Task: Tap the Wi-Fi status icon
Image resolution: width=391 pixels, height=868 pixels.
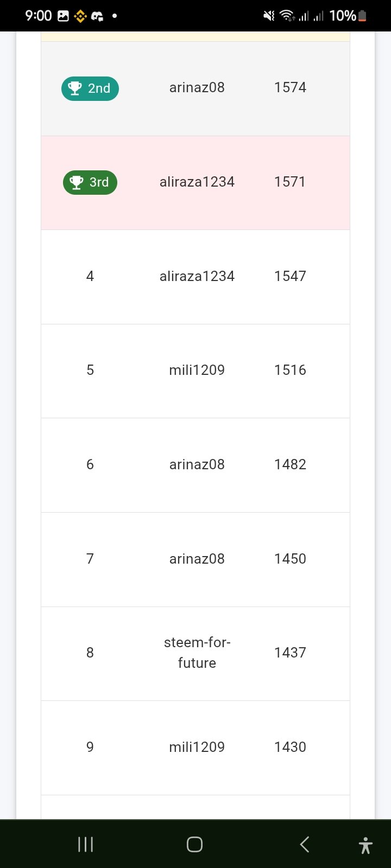Action: coord(287,16)
